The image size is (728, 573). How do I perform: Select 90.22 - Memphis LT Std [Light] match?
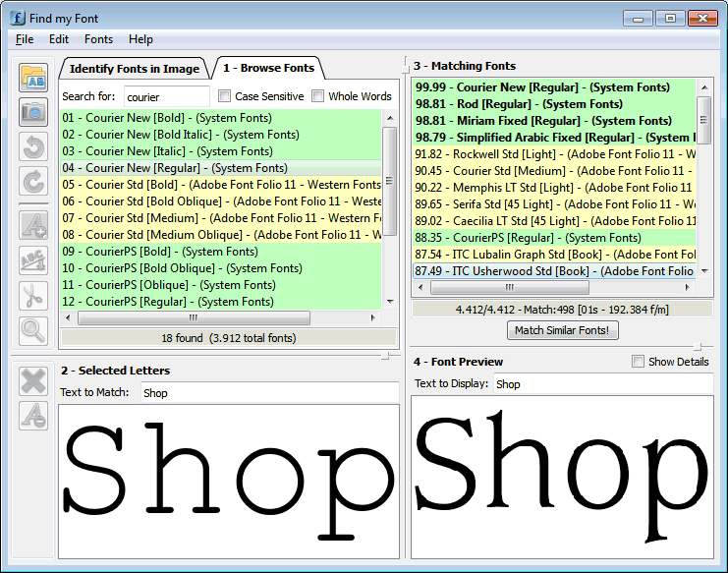coord(554,188)
